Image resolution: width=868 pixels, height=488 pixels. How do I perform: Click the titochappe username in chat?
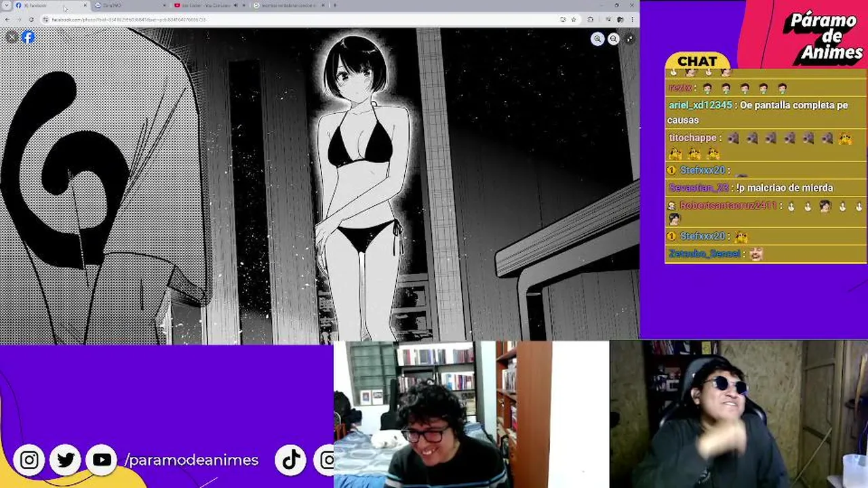(692, 138)
